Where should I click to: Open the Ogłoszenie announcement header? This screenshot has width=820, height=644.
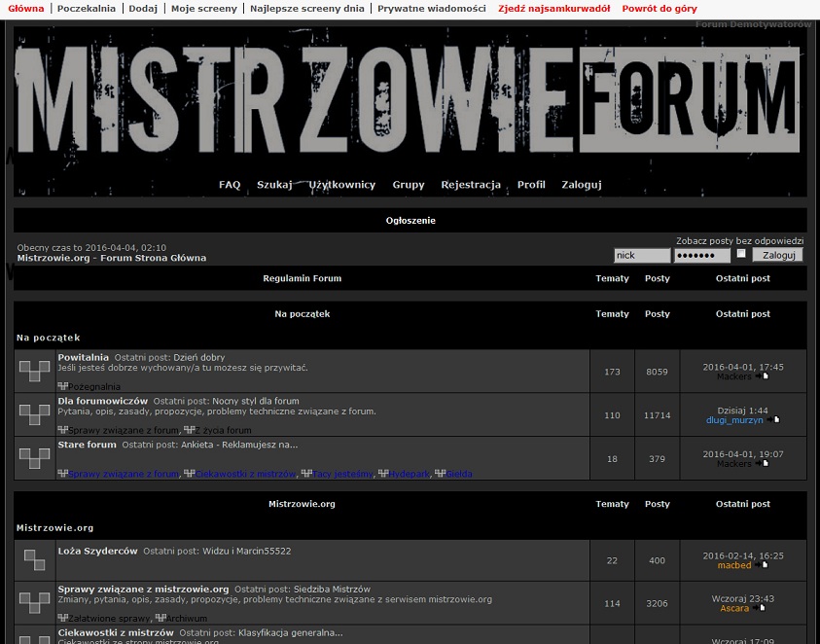tap(410, 221)
